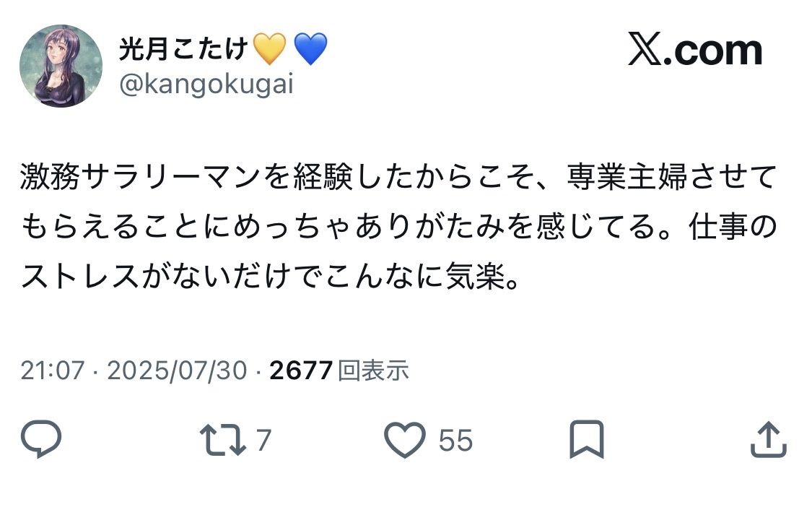Open the 2677 view count

point(301,371)
